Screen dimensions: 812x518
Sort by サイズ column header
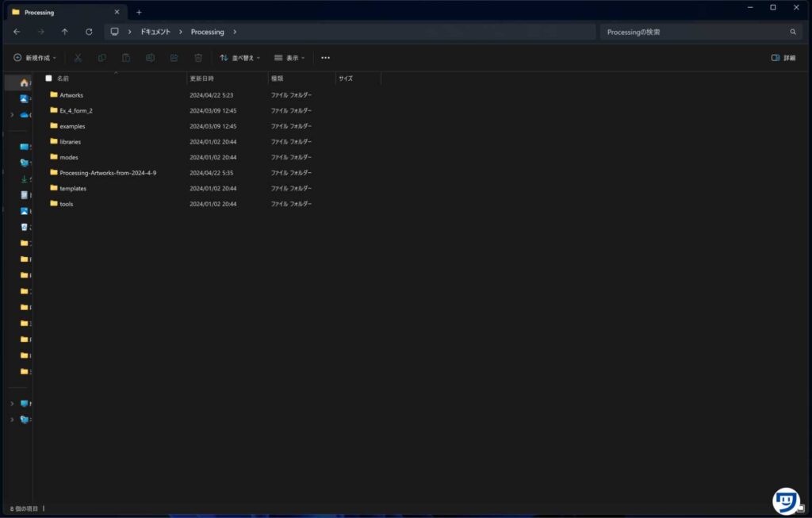tap(346, 79)
